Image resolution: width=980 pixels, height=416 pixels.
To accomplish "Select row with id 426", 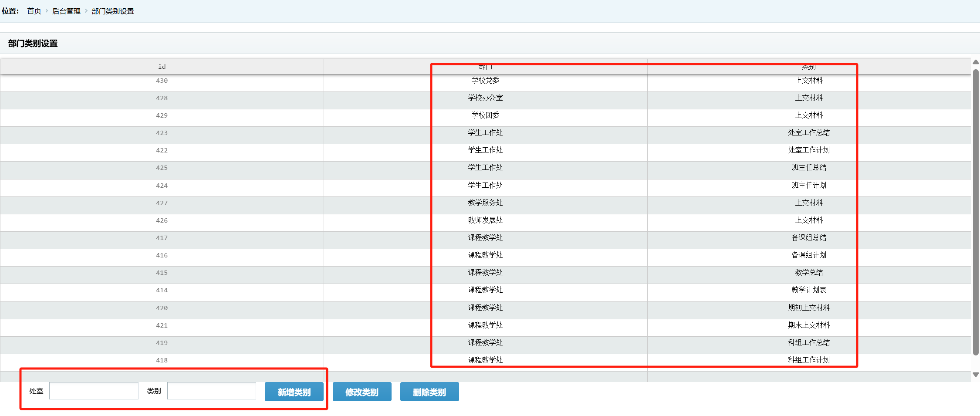I will [x=485, y=223].
